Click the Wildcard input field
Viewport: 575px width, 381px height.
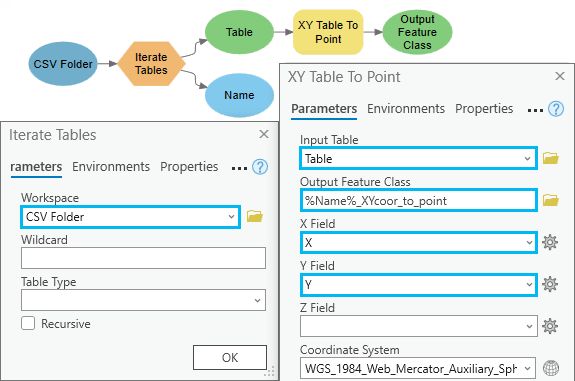coord(143,258)
